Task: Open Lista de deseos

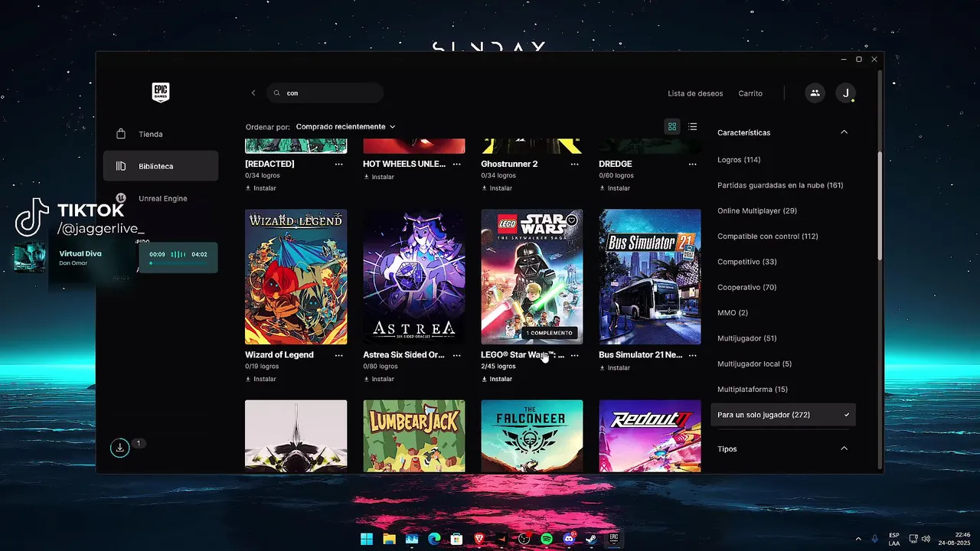Action: coord(695,93)
